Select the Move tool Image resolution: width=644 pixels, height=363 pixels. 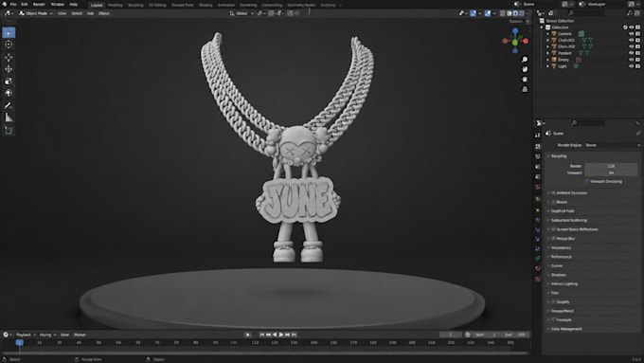[x=9, y=57]
